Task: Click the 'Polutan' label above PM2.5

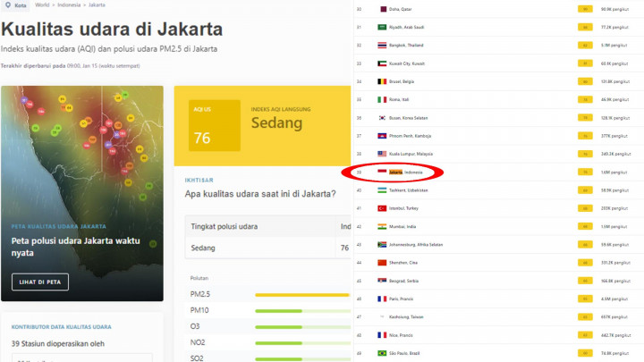Action: click(x=199, y=278)
